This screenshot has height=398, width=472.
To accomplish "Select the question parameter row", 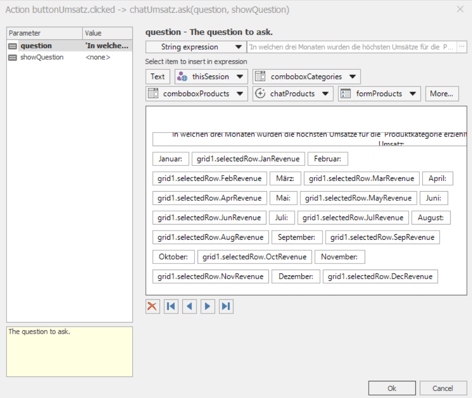I will 69,46.
